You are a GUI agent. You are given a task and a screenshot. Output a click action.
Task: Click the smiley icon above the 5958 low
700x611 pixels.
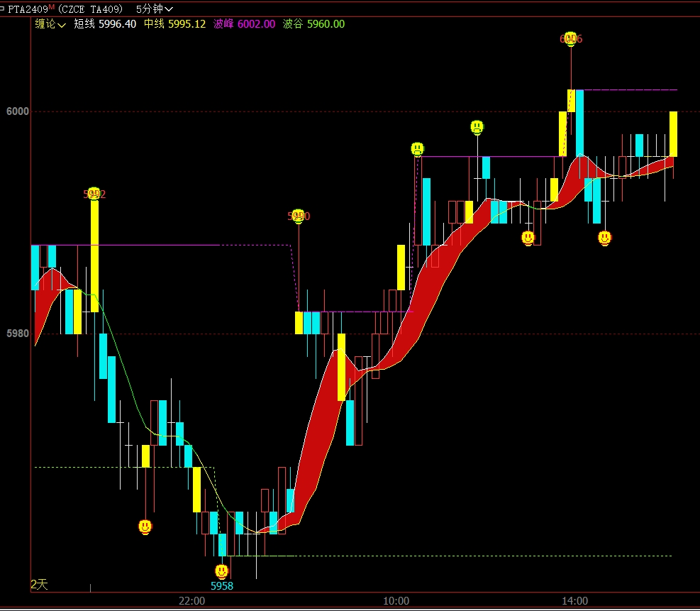click(222, 571)
